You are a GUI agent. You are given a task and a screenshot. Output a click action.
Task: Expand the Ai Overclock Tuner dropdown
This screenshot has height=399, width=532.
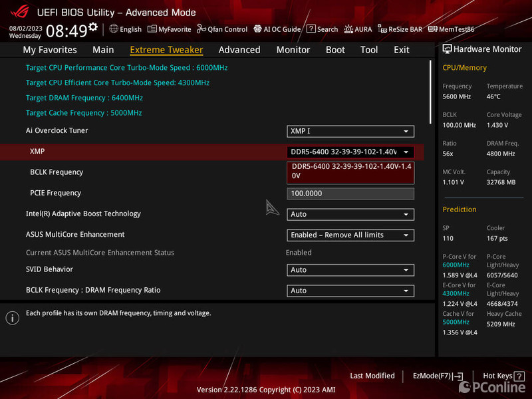click(x=350, y=132)
